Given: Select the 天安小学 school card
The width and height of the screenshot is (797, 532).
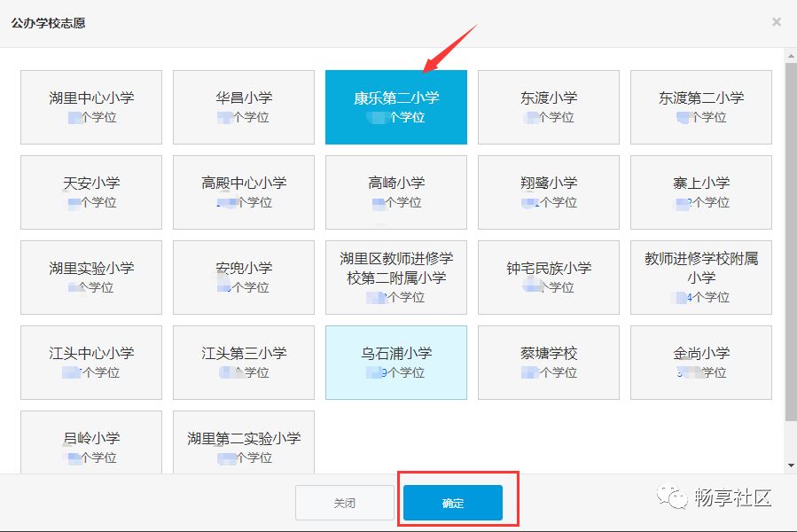Looking at the screenshot, I should click(x=91, y=192).
